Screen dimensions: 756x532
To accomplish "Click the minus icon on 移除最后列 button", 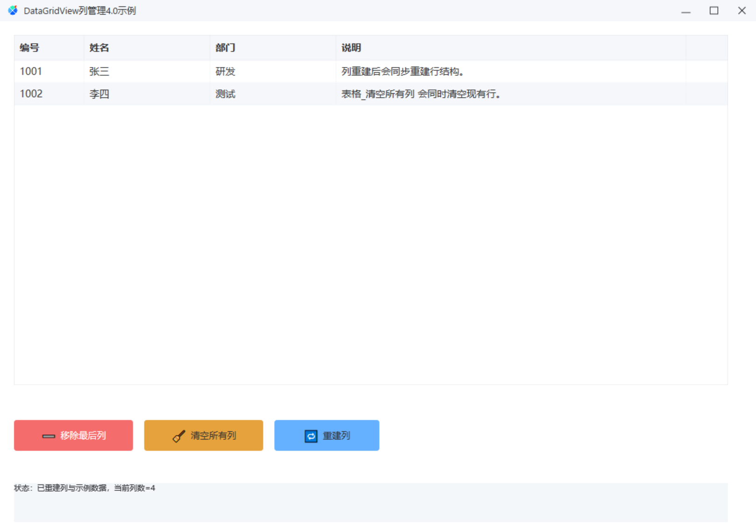I will [49, 436].
